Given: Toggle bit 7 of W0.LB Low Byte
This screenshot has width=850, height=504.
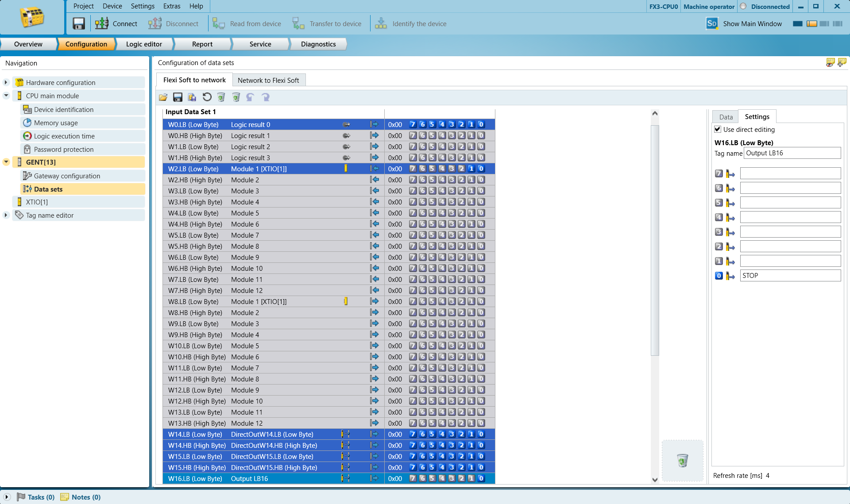Looking at the screenshot, I should 413,124.
